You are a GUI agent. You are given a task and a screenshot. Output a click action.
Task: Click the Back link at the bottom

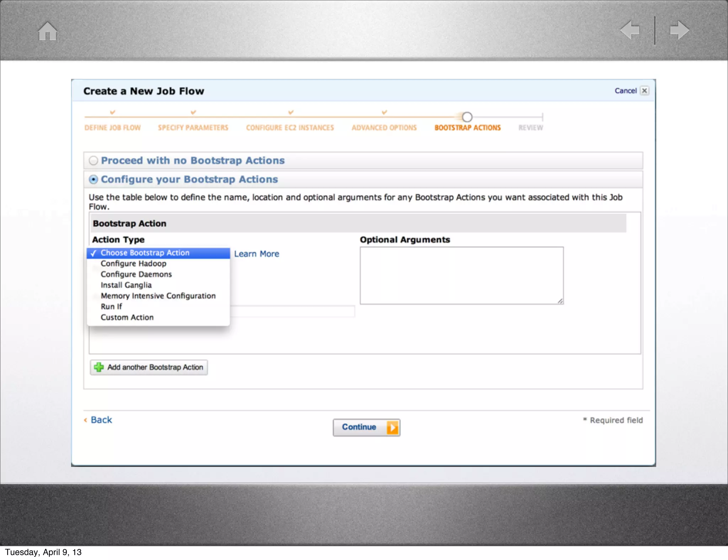tap(101, 420)
